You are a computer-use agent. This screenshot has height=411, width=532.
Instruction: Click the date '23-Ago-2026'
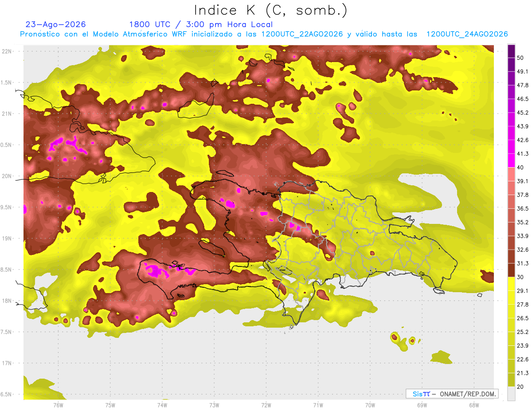[x=56, y=24]
